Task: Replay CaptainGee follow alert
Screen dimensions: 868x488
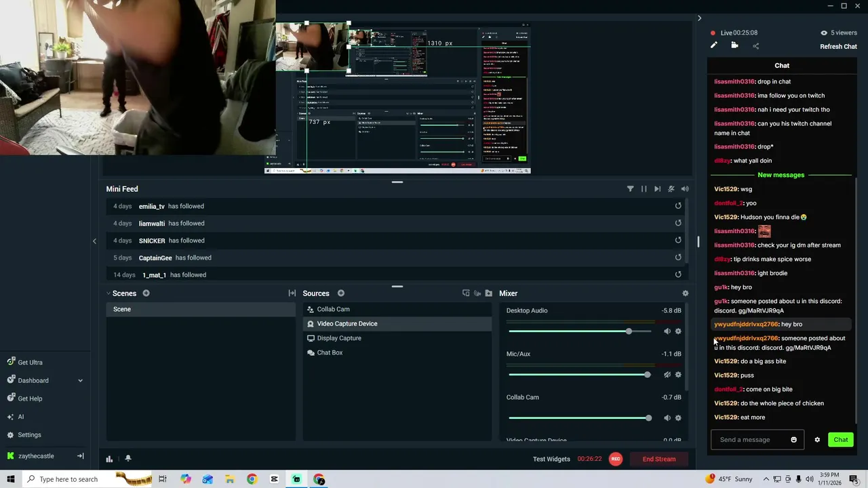Action: pos(678,258)
